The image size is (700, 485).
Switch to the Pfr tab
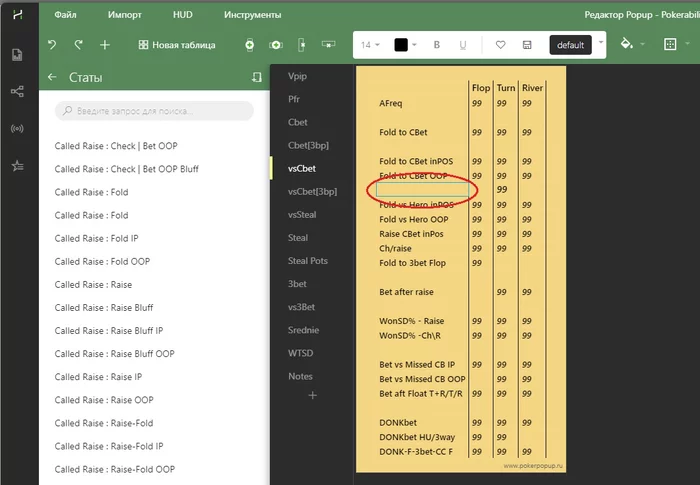pyautogui.click(x=294, y=99)
